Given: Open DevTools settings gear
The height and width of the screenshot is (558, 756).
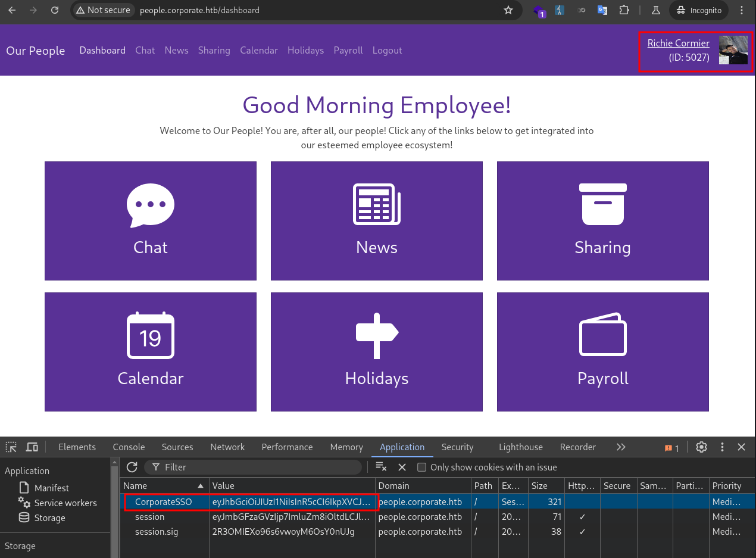Looking at the screenshot, I should click(701, 447).
